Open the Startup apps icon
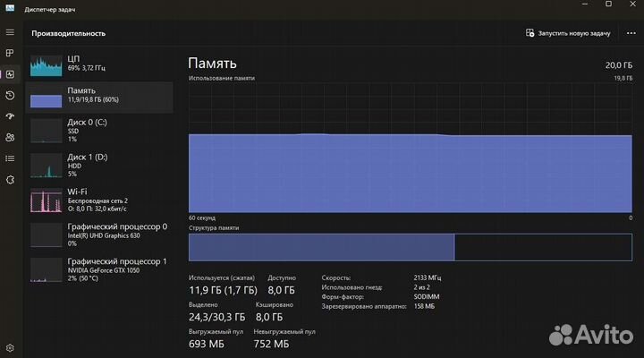The width and height of the screenshot is (644, 358). 10,116
